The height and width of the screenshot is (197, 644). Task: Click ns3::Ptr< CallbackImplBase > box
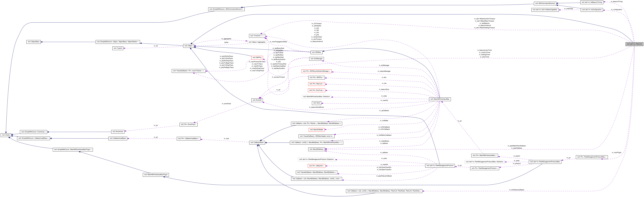[x=189, y=139]
